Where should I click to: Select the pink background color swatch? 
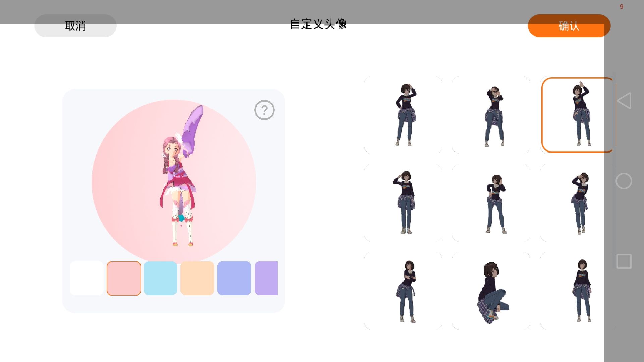click(124, 279)
